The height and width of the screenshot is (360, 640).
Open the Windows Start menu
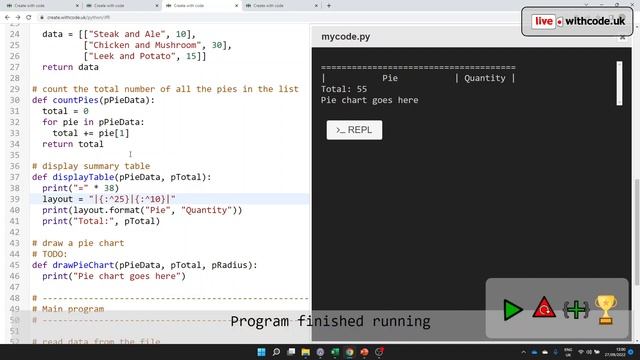pos(262,352)
